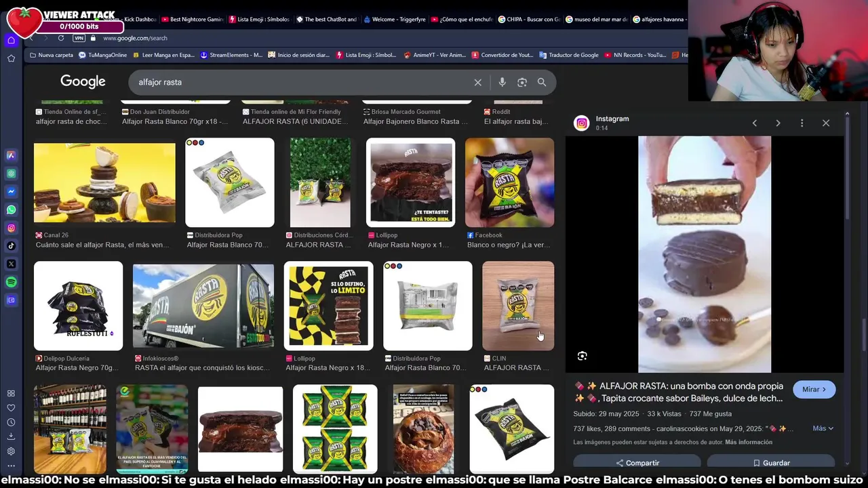Click the Lens icon on preview image
Image resolution: width=868 pixels, height=488 pixels.
click(x=582, y=356)
